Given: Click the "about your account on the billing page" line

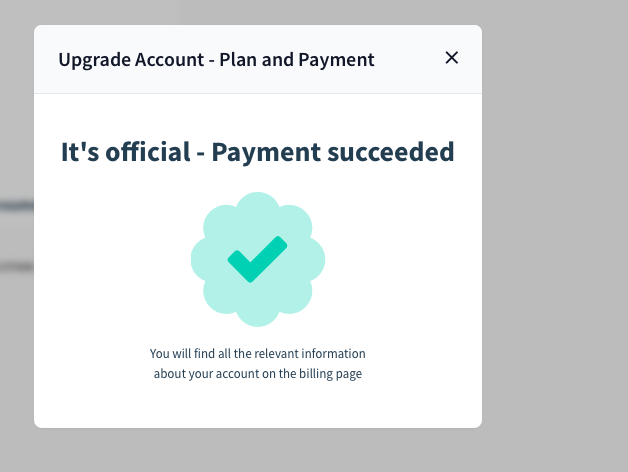Looking at the screenshot, I should 258,374.
